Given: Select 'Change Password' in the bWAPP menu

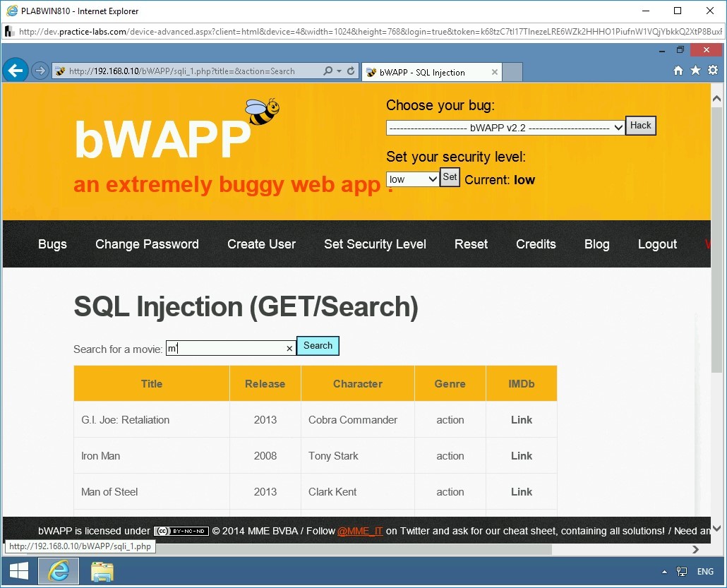Looking at the screenshot, I should [x=147, y=244].
